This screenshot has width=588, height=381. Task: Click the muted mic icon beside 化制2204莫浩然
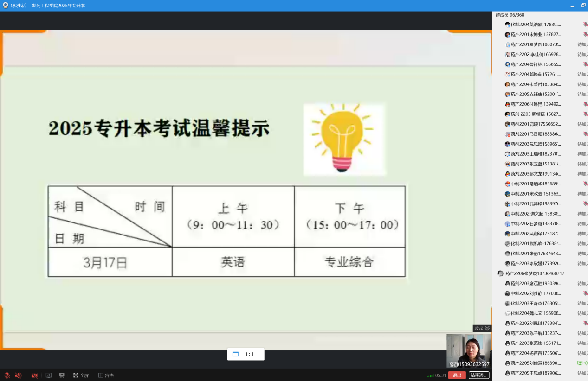[585, 25]
